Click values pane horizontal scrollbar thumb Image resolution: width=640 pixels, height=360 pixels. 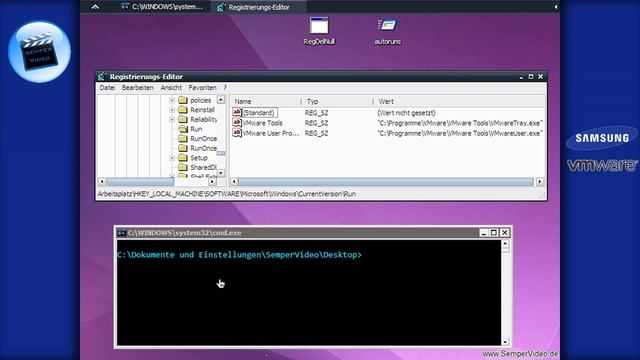pyautogui.click(x=386, y=181)
